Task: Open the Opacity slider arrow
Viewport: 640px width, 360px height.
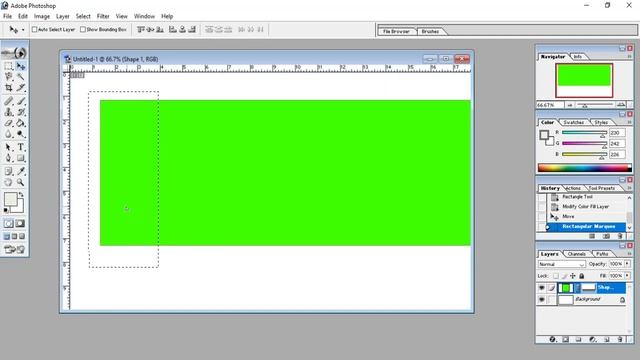Action: (x=627, y=264)
